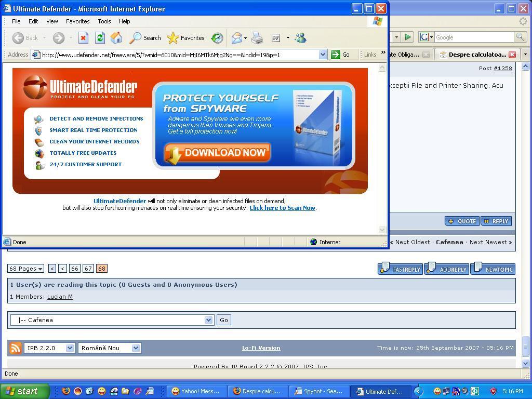Open the Tools menu
The image size is (532, 399).
tap(104, 21)
